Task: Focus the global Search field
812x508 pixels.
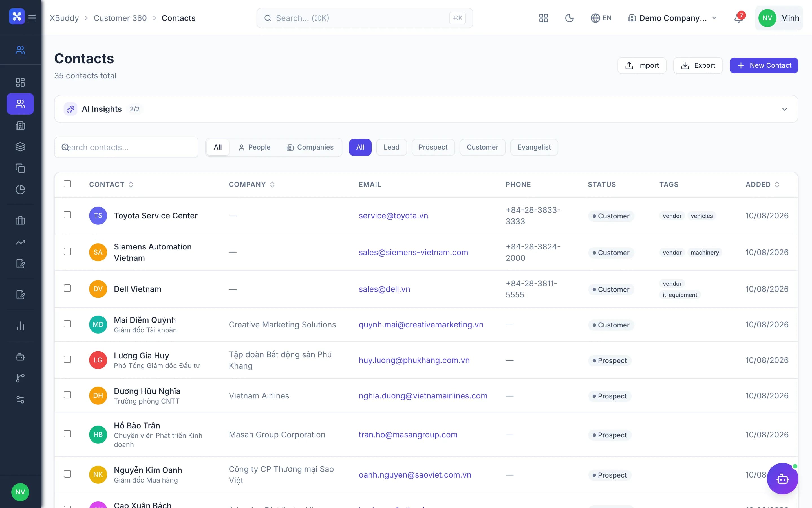Action: (x=365, y=18)
